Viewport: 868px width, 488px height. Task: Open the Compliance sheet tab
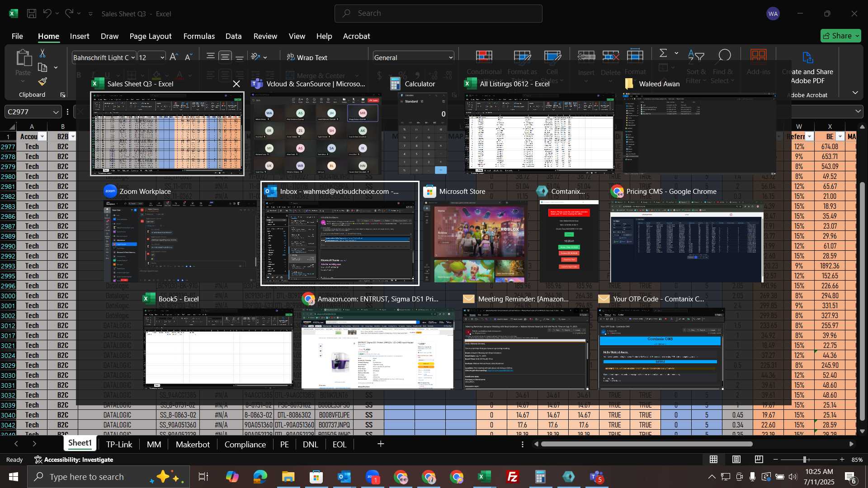(245, 444)
